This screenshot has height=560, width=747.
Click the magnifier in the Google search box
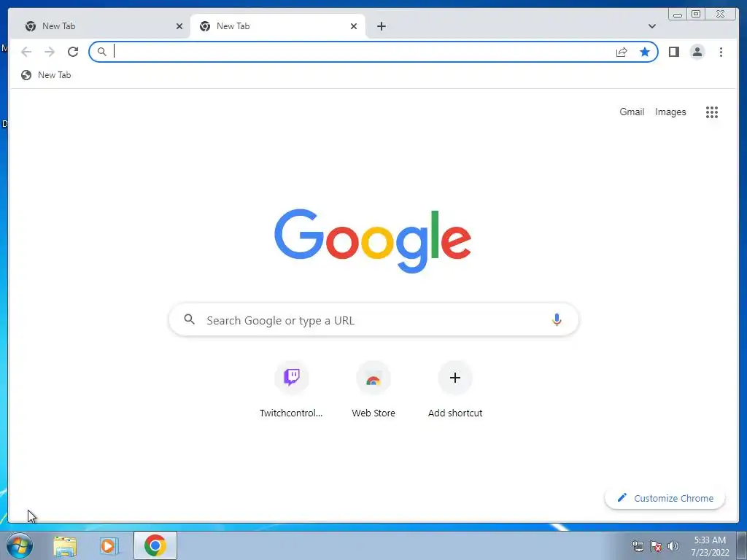(189, 319)
